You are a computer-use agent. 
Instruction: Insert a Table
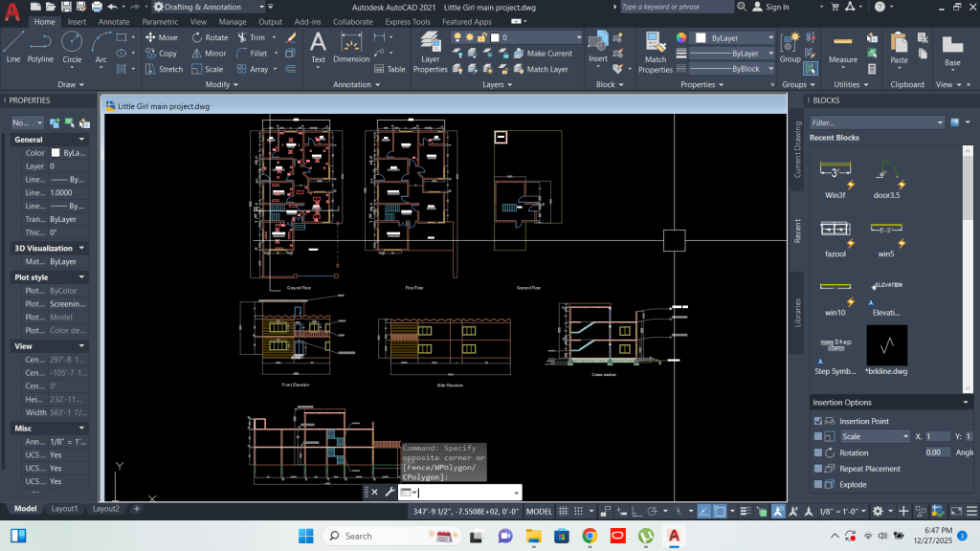click(x=390, y=69)
